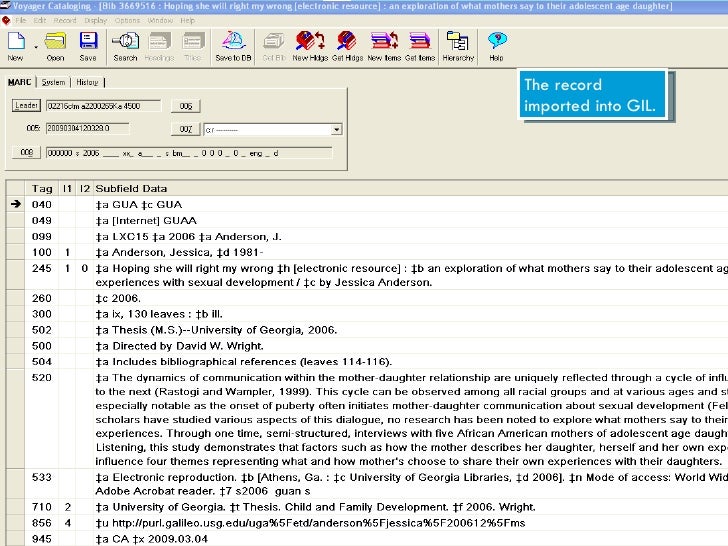
Task: Click the Voyager application menu icon
Action: [x=6, y=20]
